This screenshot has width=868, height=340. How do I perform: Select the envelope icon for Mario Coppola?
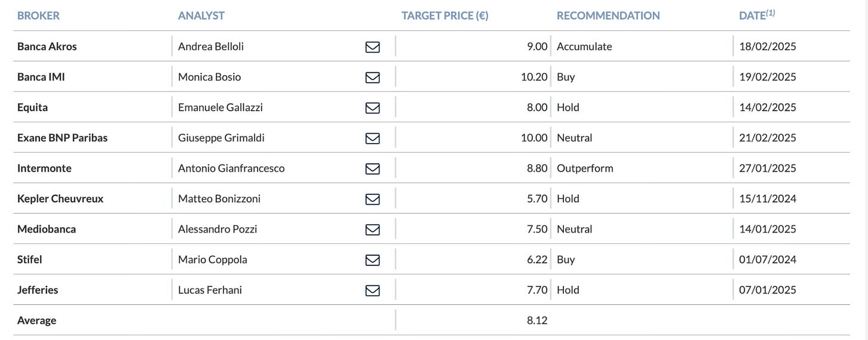pos(373,259)
